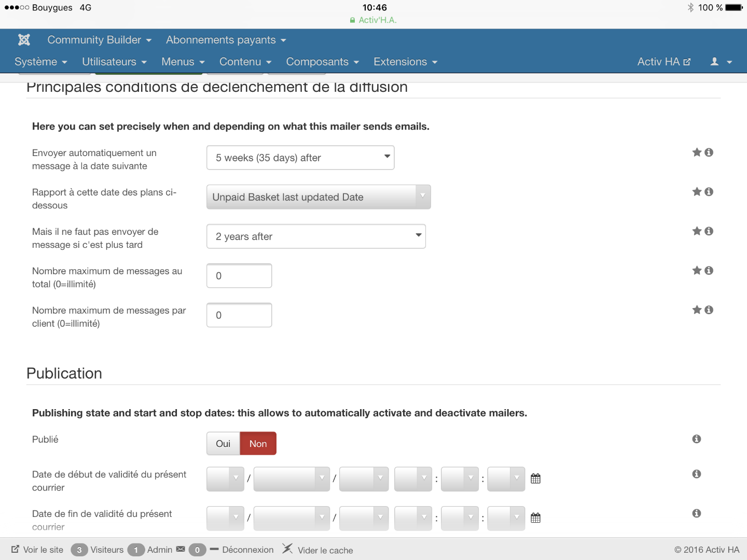Open day dropdown for start validity date

(225, 479)
